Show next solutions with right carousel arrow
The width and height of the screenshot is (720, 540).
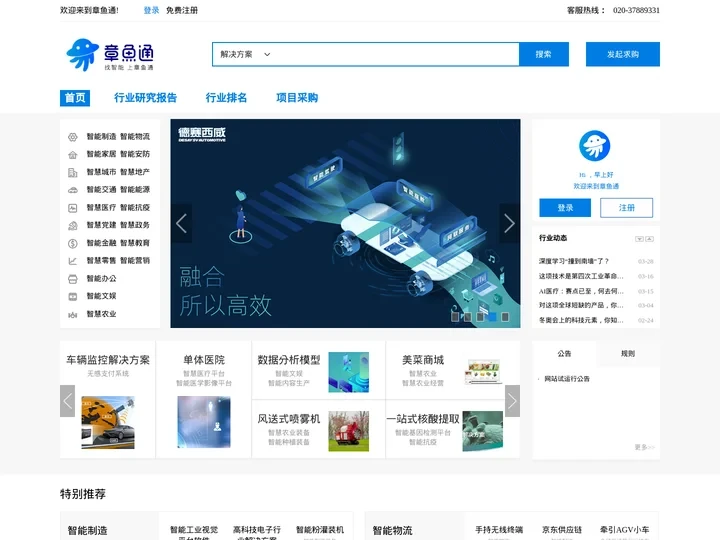(x=512, y=401)
